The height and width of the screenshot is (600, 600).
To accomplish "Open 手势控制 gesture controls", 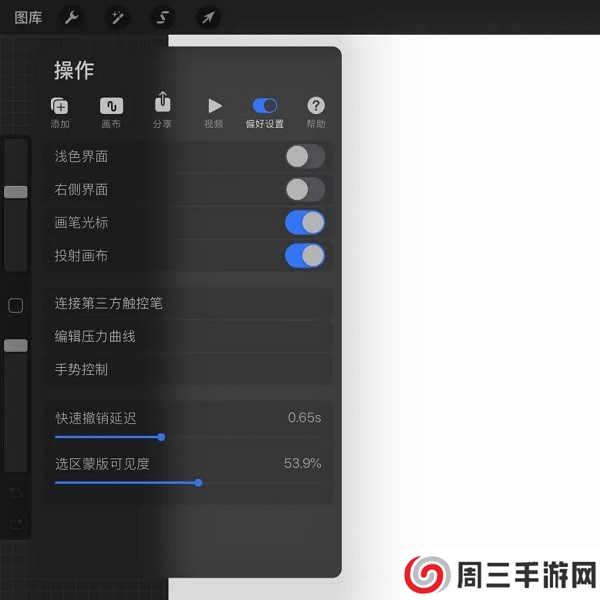I will (x=190, y=370).
